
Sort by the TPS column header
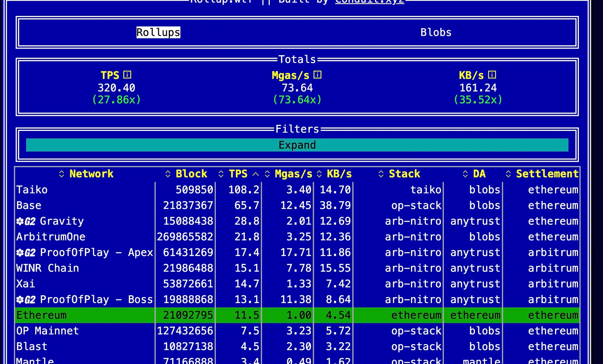coord(238,174)
